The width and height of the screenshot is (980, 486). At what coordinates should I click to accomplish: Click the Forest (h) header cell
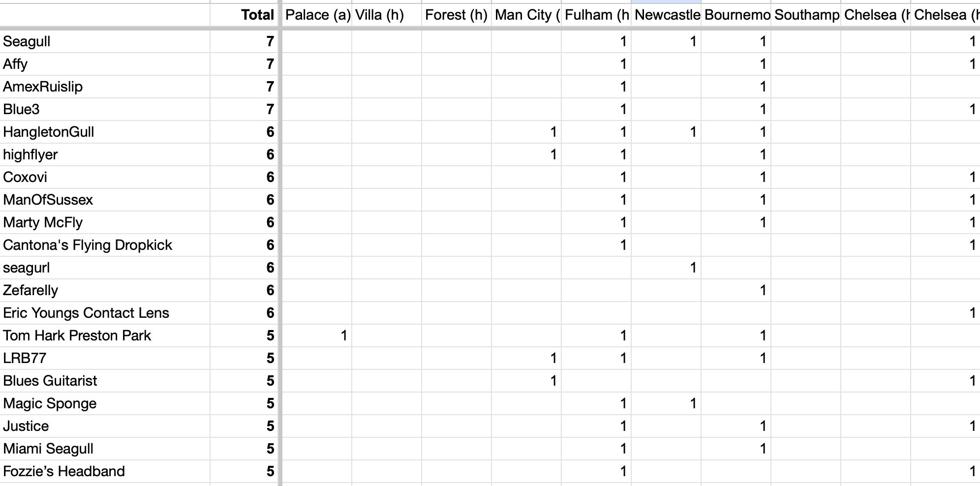(457, 15)
